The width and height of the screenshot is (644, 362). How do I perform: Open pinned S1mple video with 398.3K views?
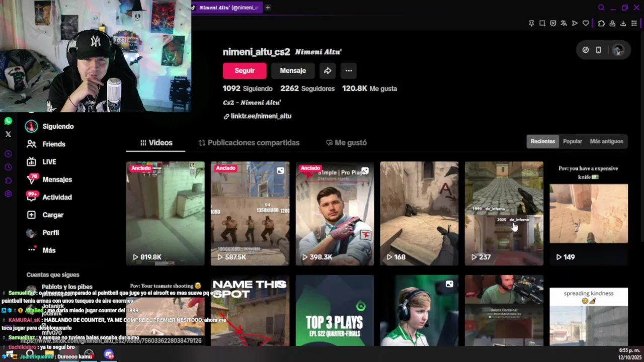tap(335, 213)
